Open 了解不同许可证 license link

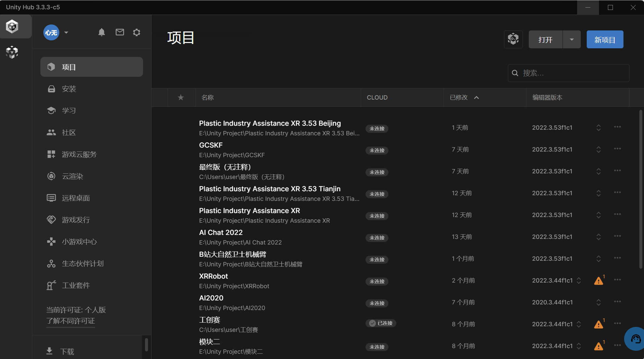click(x=71, y=321)
